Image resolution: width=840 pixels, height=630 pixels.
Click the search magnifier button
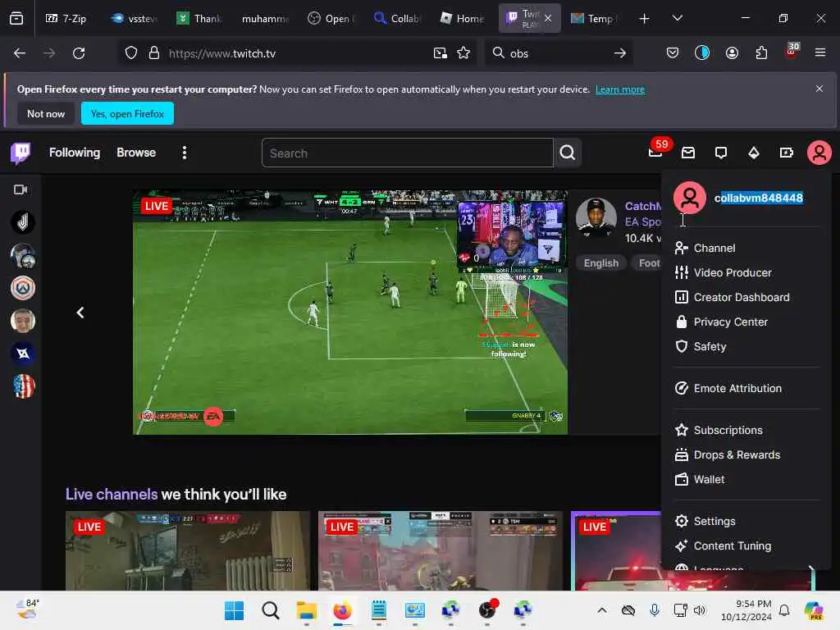click(x=568, y=153)
